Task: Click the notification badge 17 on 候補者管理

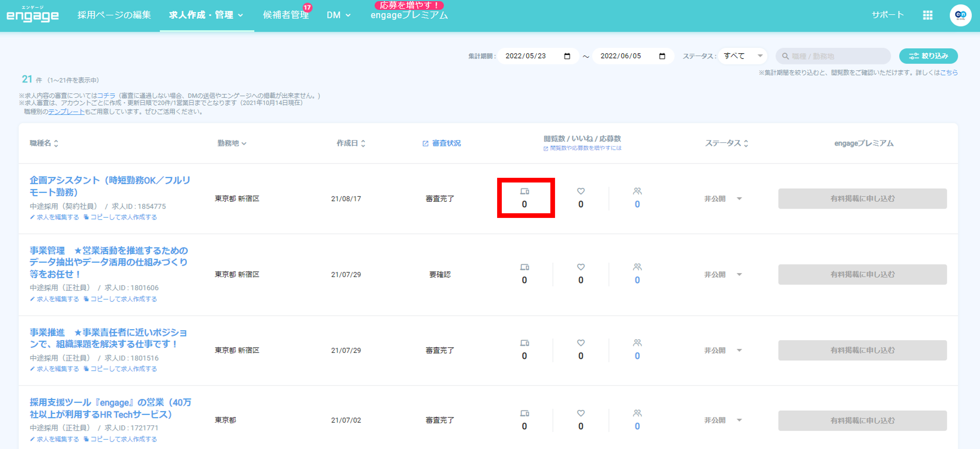Action: pos(307,7)
